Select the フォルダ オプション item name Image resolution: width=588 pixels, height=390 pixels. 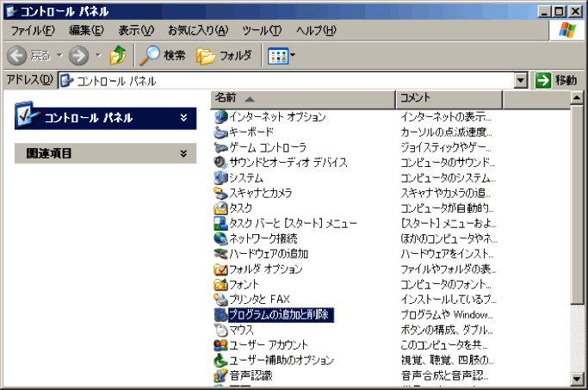pyautogui.click(x=266, y=269)
